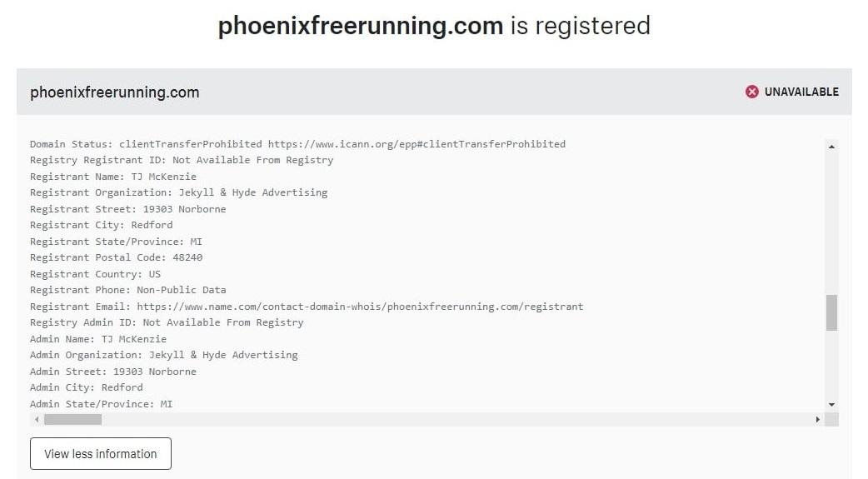This screenshot has width=868, height=479.
Task: Click the Registrant Postal Code 48240 line
Action: pos(116,257)
